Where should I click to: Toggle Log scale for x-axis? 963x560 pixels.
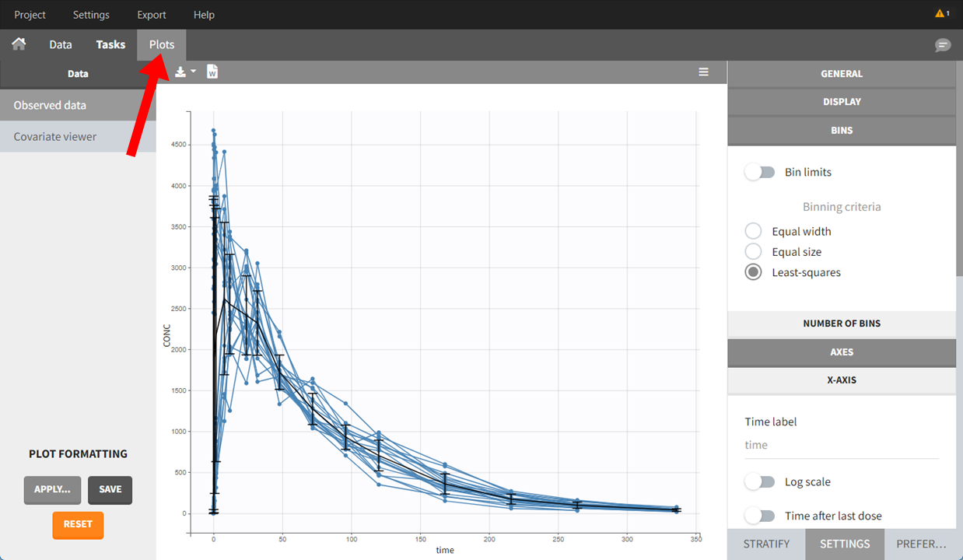(x=760, y=481)
